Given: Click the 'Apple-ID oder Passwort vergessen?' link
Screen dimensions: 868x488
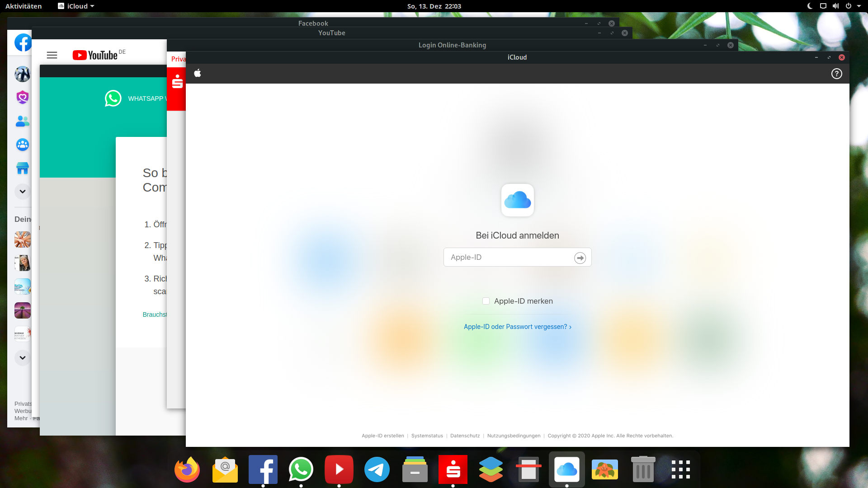Looking at the screenshot, I should tap(517, 326).
